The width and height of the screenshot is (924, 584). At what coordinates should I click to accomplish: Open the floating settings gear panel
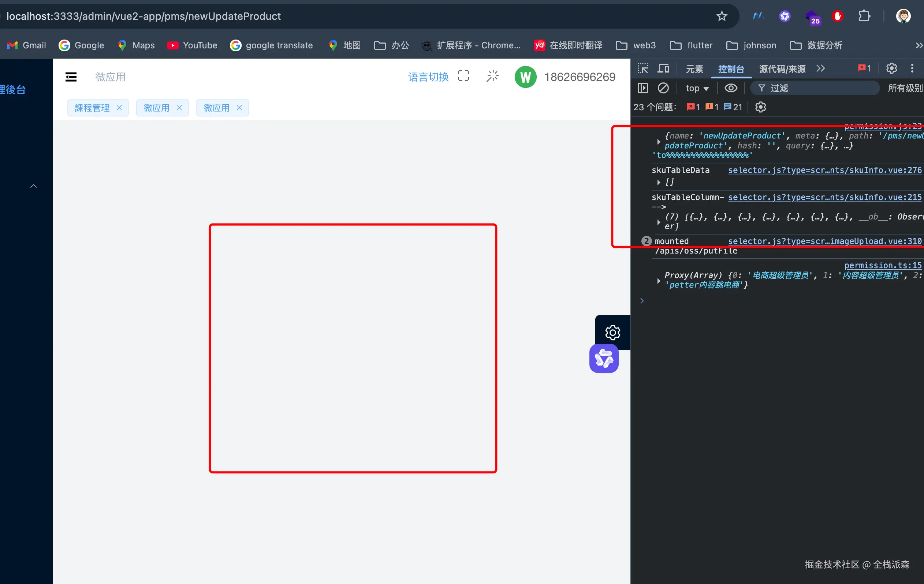pyautogui.click(x=612, y=333)
